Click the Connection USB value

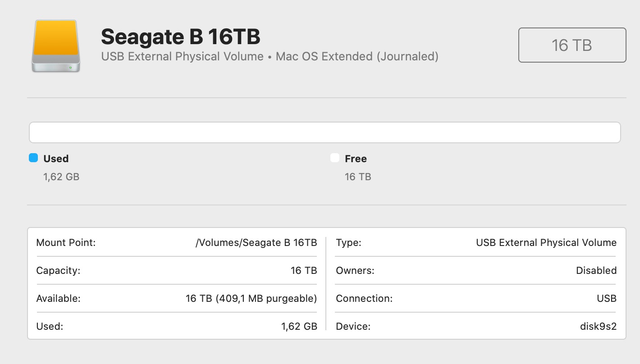(606, 299)
